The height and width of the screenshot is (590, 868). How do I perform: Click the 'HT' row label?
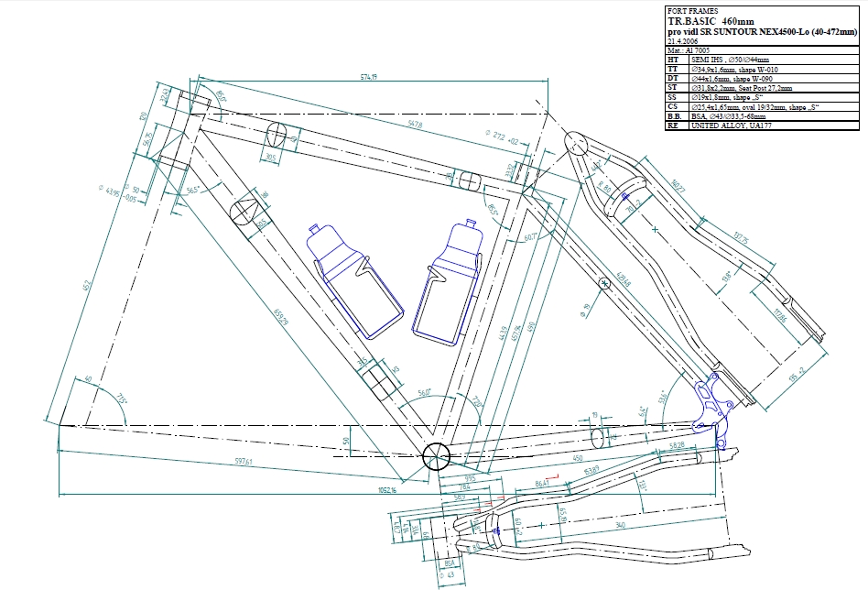[673, 60]
